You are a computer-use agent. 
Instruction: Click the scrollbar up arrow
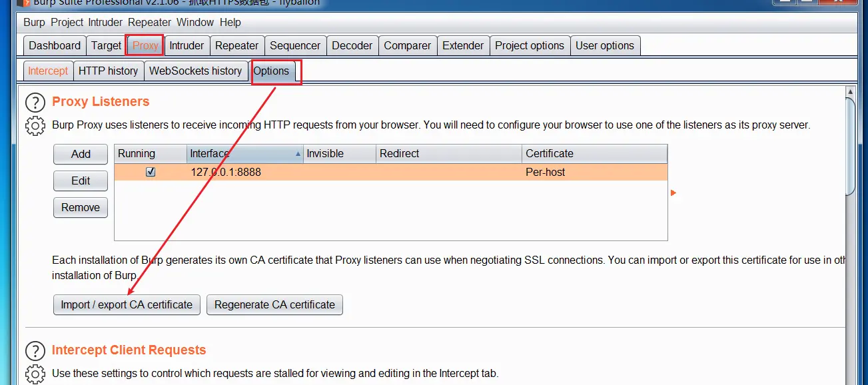pos(850,91)
